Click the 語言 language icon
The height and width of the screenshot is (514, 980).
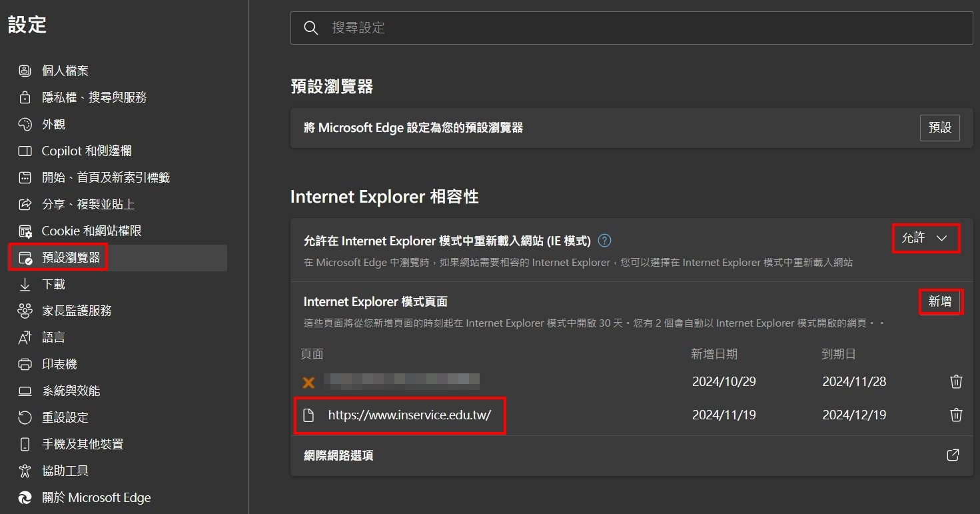coord(25,337)
